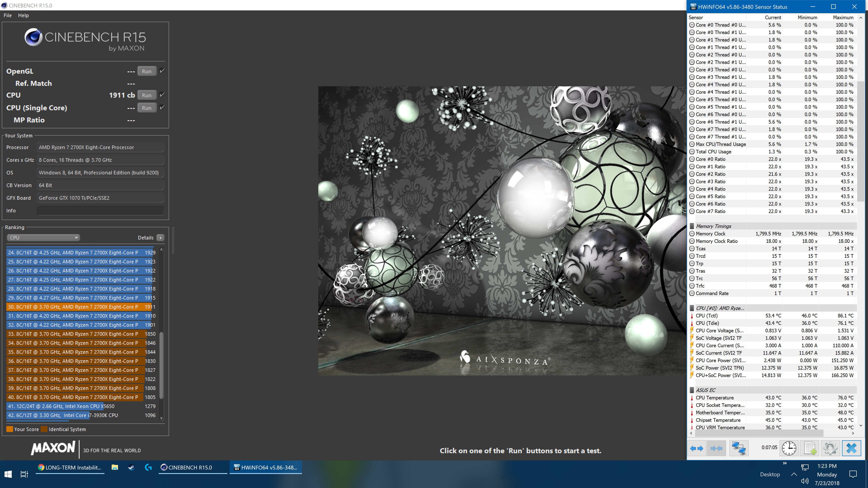Show hidden tray icons chevron
Viewport: 868px width, 488px height.
pyautogui.click(x=794, y=474)
